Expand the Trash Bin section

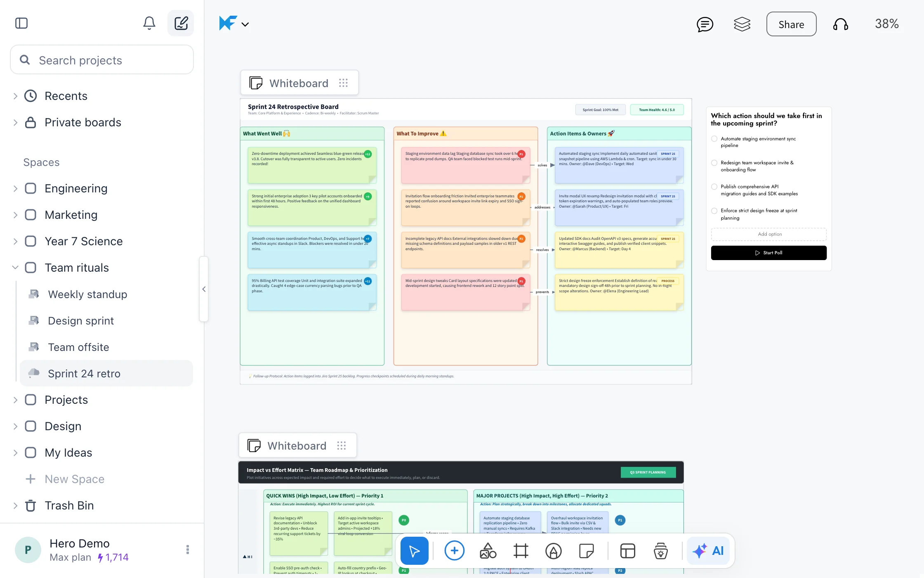15,505
